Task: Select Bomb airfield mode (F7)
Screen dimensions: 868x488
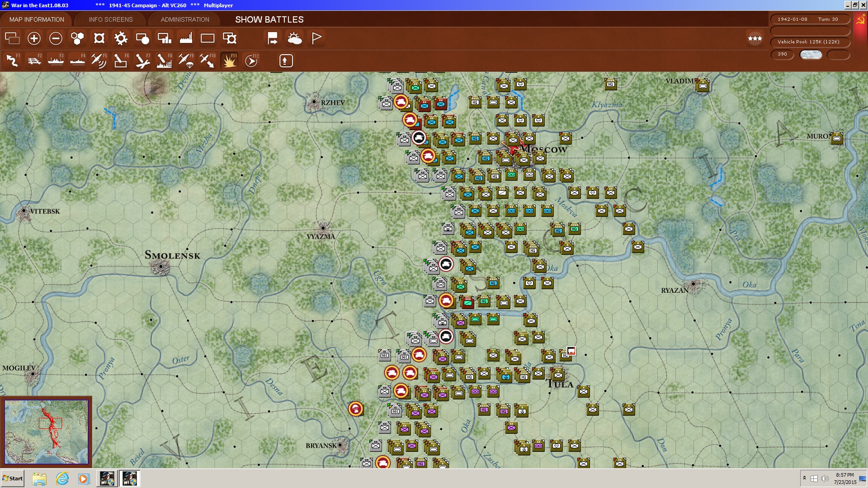Action: point(142,61)
